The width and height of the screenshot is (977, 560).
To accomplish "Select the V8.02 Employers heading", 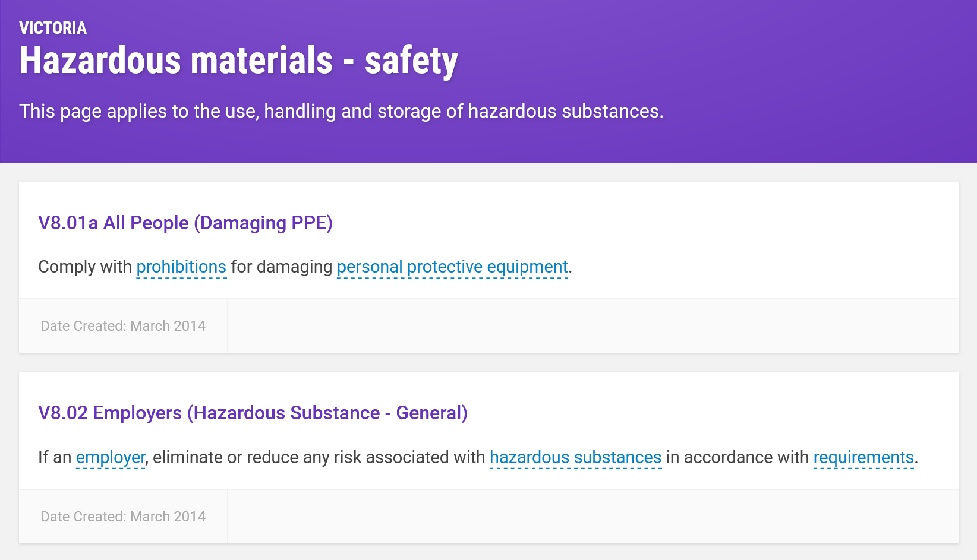I will [253, 413].
